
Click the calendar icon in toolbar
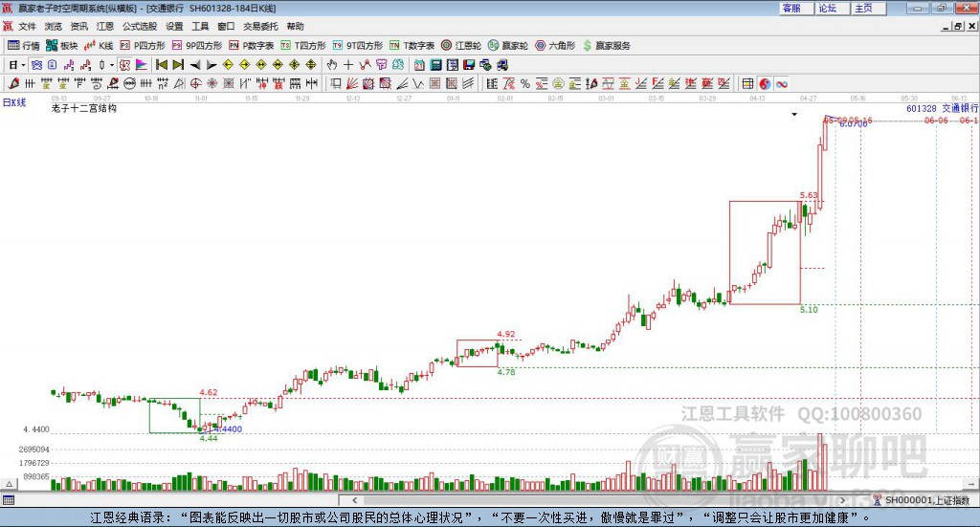(x=419, y=65)
